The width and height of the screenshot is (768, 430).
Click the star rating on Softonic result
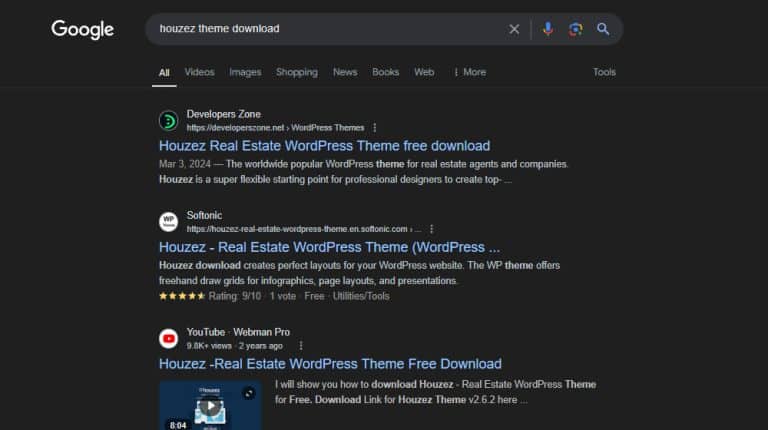182,296
